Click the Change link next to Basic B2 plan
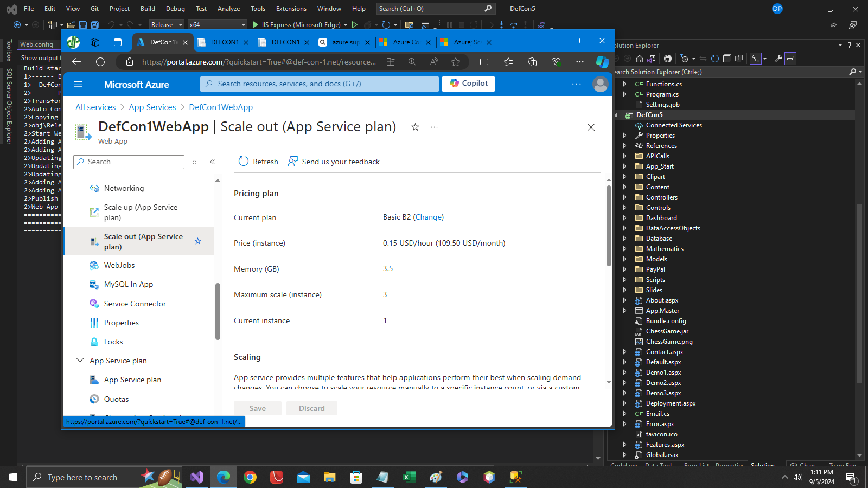 429,217
